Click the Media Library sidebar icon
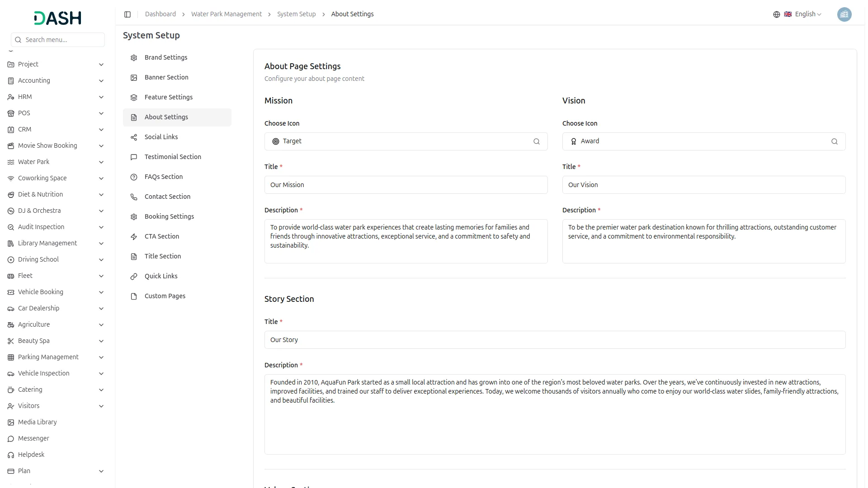This screenshot has width=868, height=488. [11, 422]
